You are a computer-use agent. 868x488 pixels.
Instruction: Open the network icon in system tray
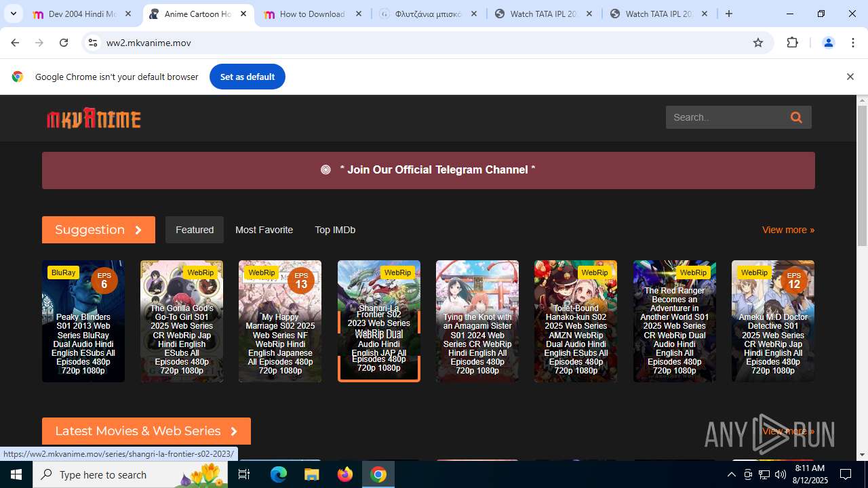click(x=764, y=474)
